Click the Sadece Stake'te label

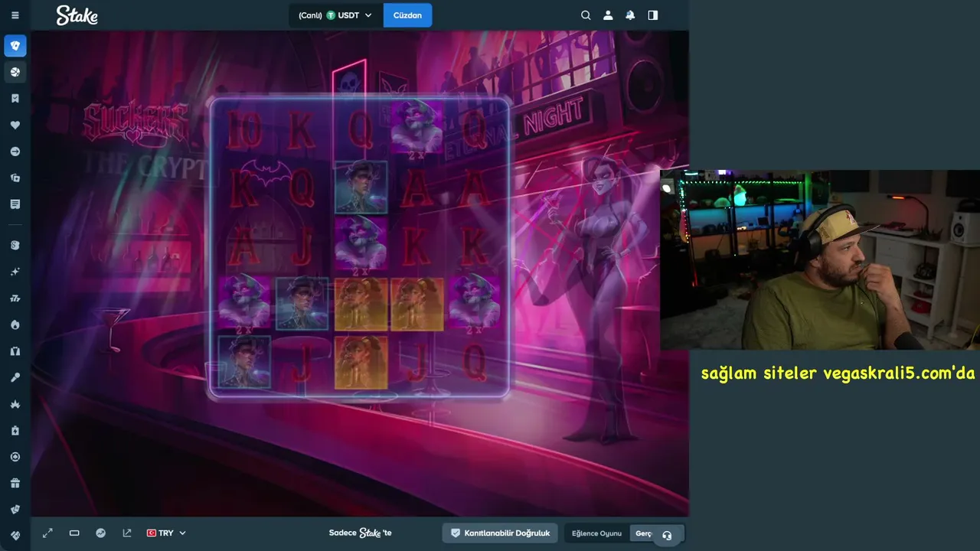[360, 533]
